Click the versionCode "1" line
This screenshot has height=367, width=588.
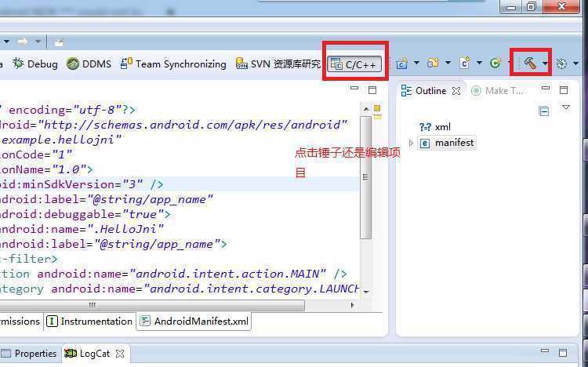pos(36,154)
